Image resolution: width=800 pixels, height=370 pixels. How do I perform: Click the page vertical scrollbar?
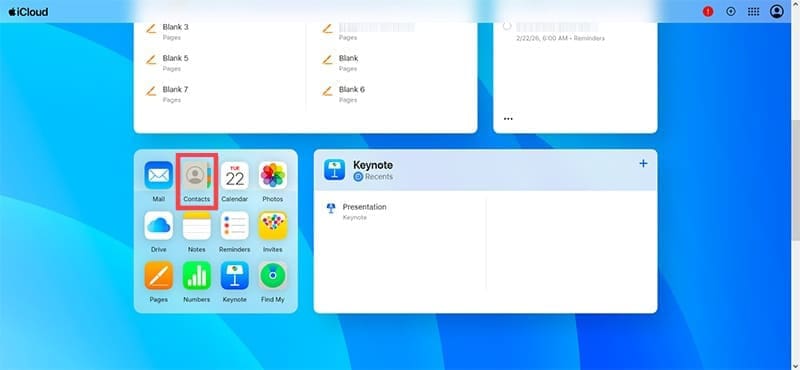pyautogui.click(x=795, y=181)
